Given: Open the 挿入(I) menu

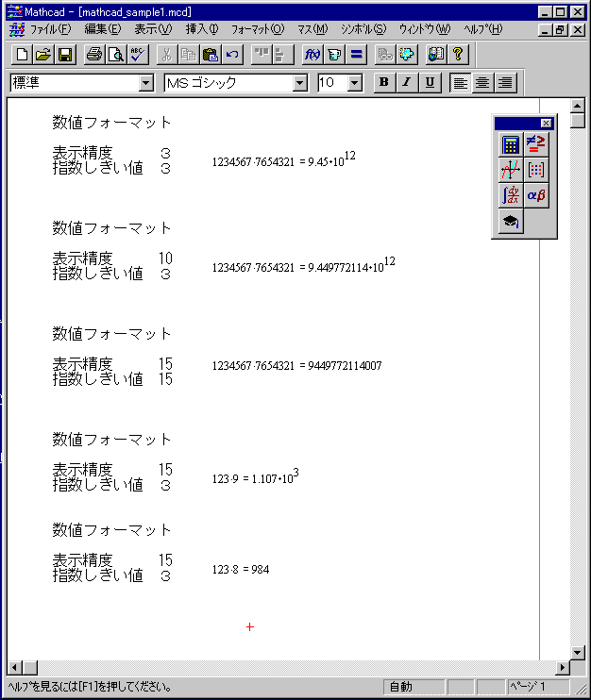Looking at the screenshot, I should click(x=202, y=29).
